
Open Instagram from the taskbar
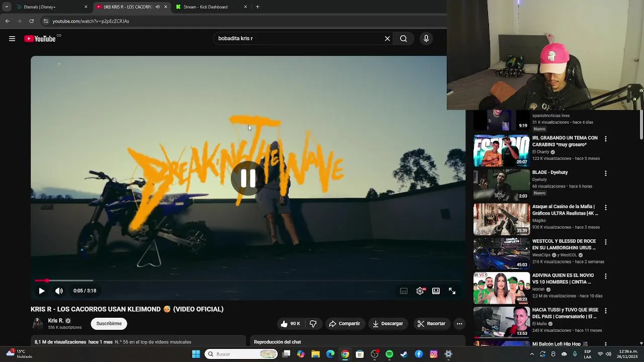coord(434,354)
